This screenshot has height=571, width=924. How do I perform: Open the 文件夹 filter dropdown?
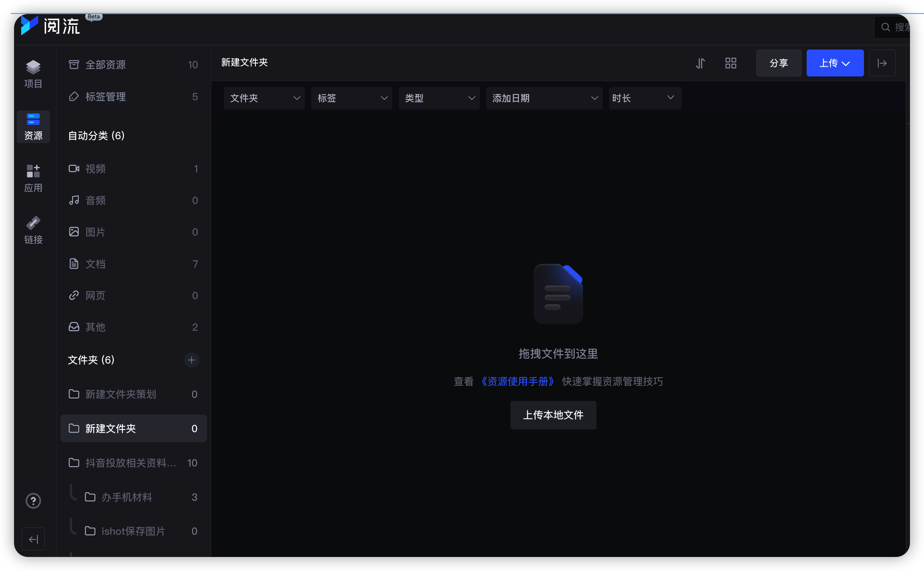[264, 98]
